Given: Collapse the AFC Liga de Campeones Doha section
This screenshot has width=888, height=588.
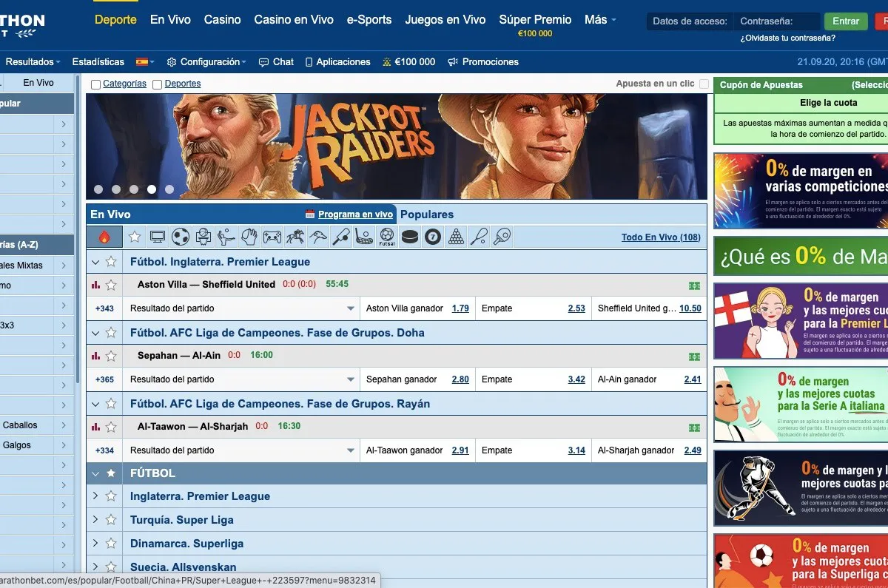Looking at the screenshot, I should [x=95, y=332].
